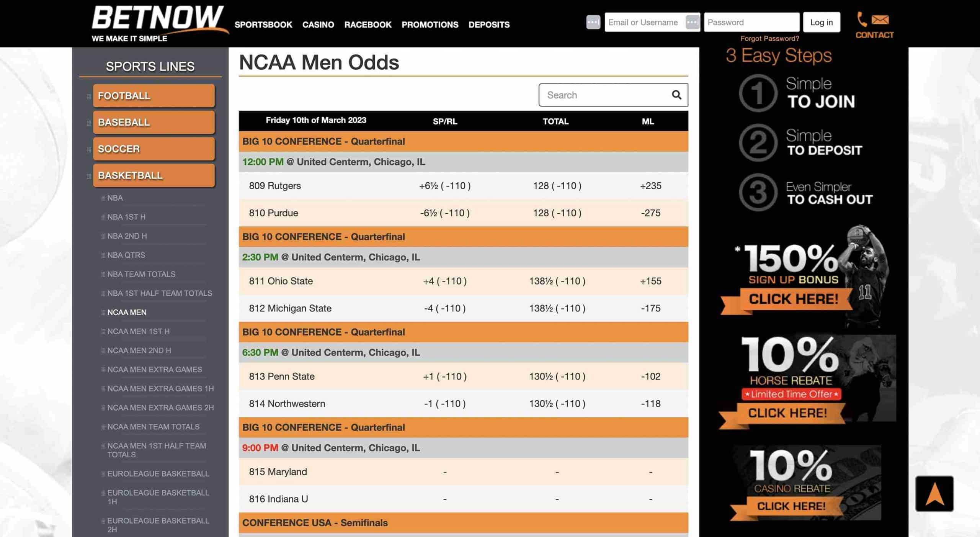Screen dimensions: 980x537
Task: Select Penn State 130½ total
Action: (557, 377)
